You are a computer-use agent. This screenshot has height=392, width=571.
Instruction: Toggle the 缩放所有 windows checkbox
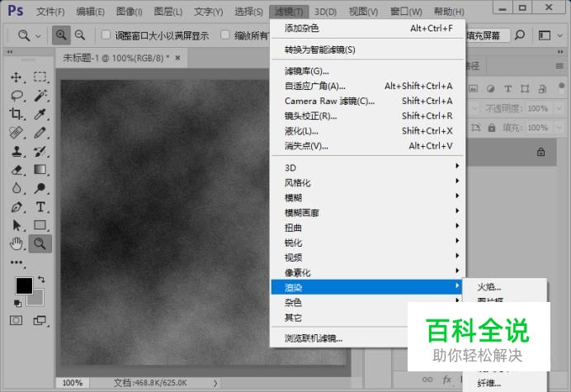pyautogui.click(x=225, y=35)
